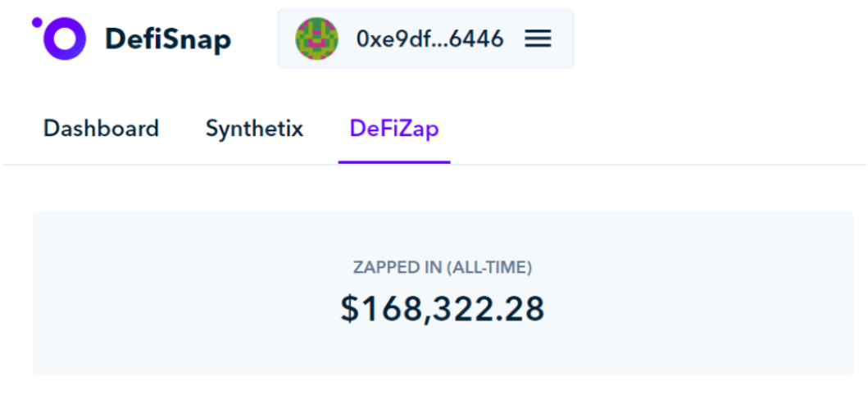Click the "Snap" part of the brand name
This screenshot has height=395, width=868.
(x=198, y=40)
